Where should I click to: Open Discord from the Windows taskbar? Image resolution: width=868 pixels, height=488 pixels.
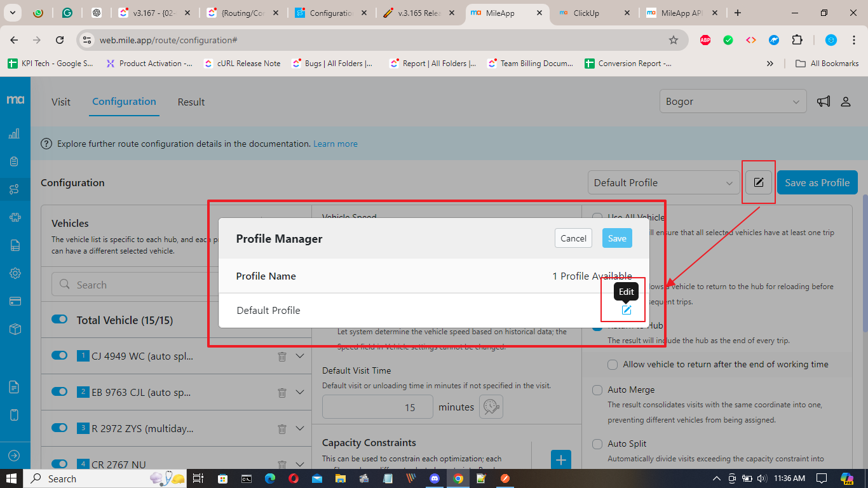pos(435,478)
